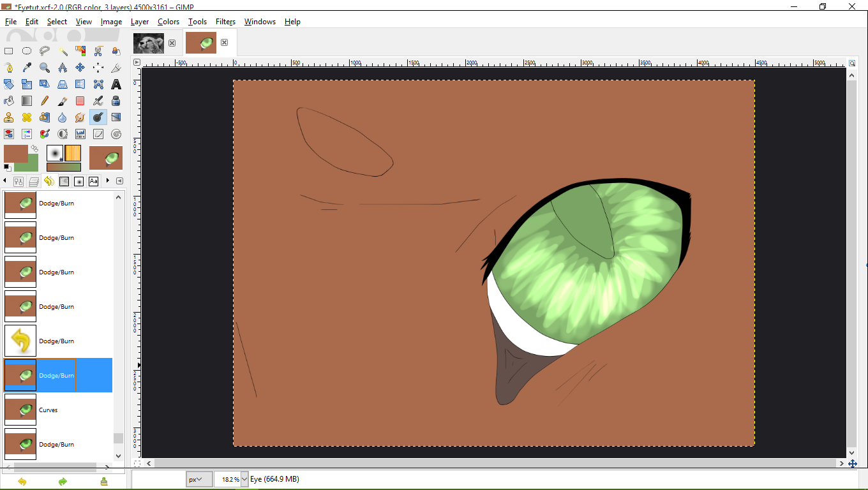
Task: Click the active image thumbnail in toolbox
Action: coord(106,158)
